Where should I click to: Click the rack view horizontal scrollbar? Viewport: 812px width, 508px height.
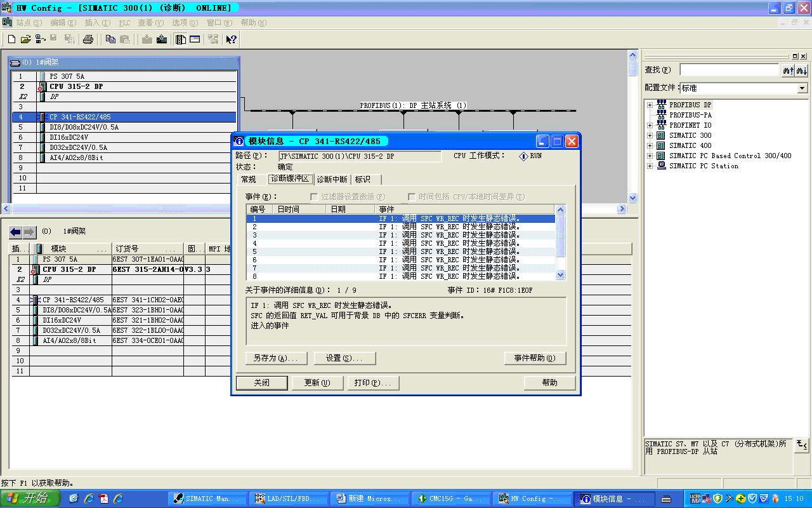(315, 208)
